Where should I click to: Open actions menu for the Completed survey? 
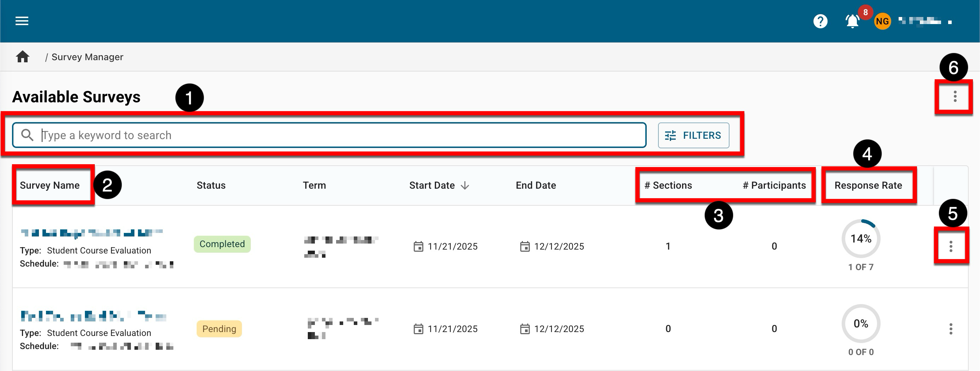pos(951,247)
